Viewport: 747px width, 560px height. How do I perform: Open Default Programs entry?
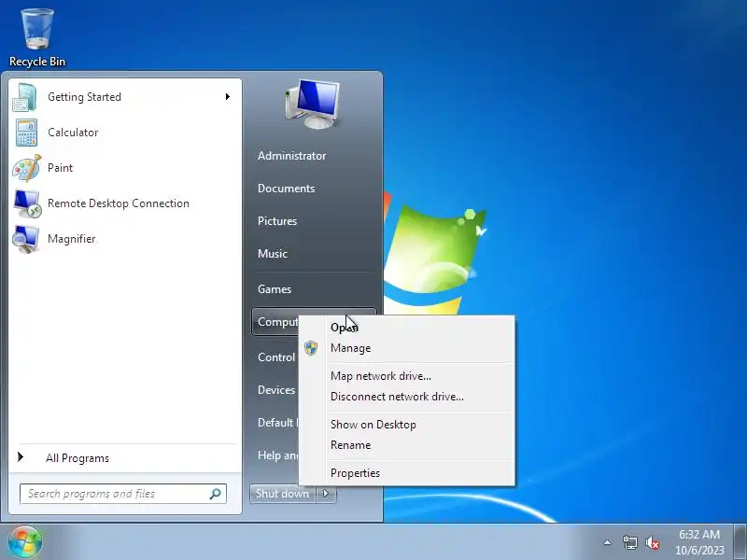pyautogui.click(x=276, y=423)
